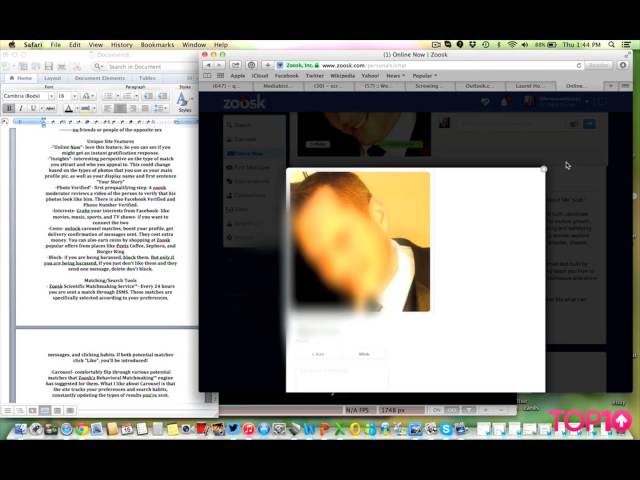Open the Styles gallery in Word
The height and width of the screenshot is (480, 640).
tap(184, 102)
